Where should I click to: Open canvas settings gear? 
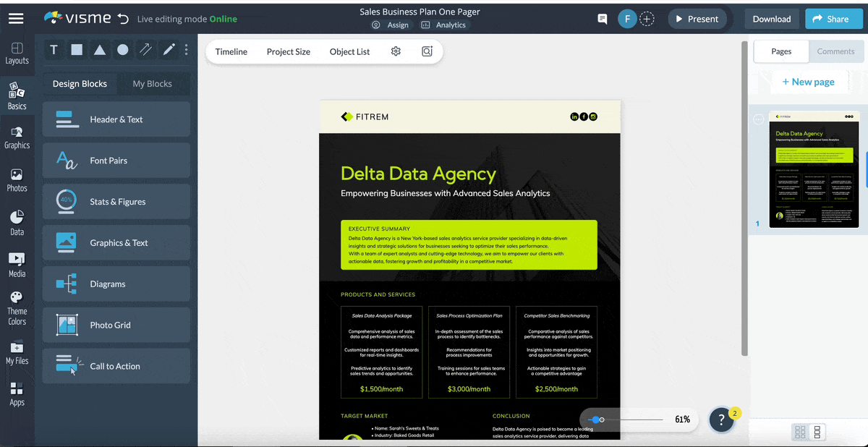coord(395,51)
